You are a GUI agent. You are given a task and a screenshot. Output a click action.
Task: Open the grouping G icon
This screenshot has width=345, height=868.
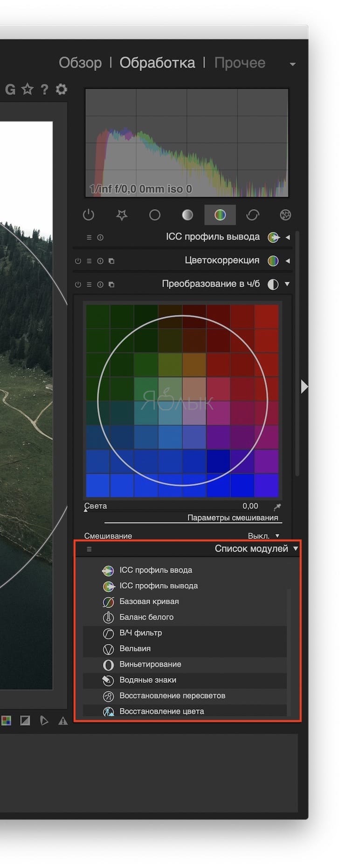(x=10, y=89)
